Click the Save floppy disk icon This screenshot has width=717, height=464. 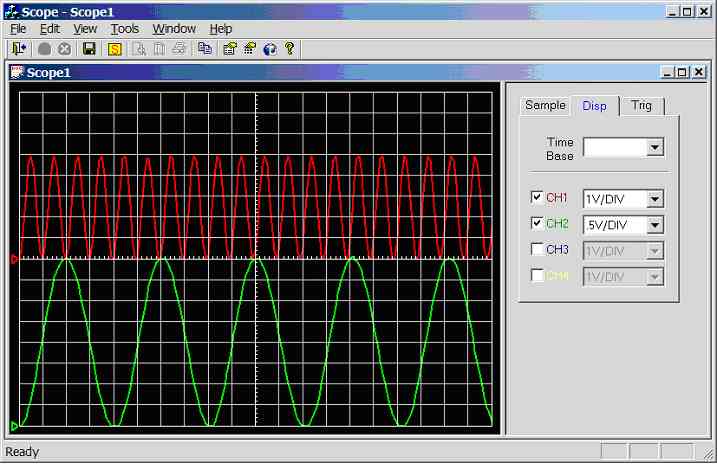pos(89,48)
